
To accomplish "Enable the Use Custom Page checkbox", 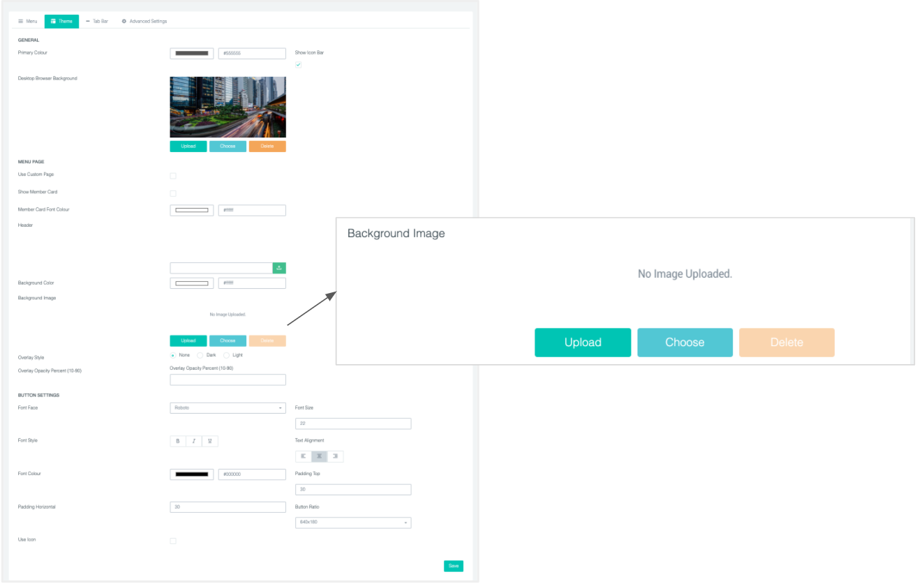I will click(173, 176).
